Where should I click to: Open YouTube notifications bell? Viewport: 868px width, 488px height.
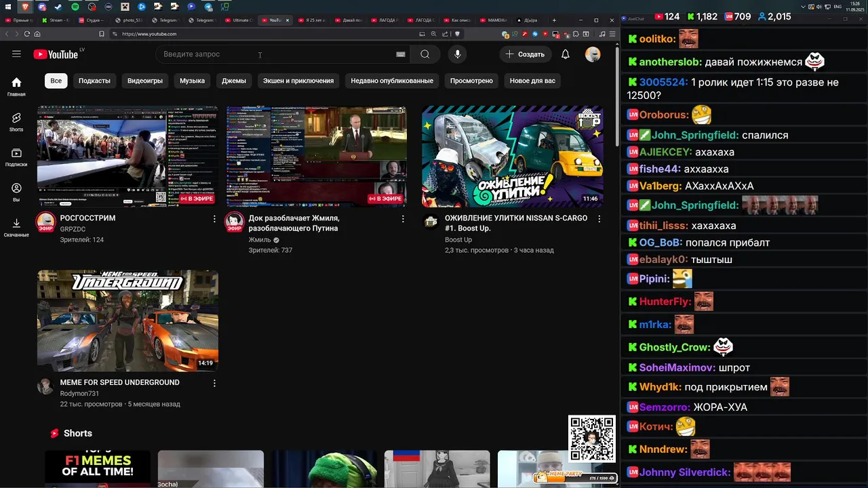[x=566, y=54]
